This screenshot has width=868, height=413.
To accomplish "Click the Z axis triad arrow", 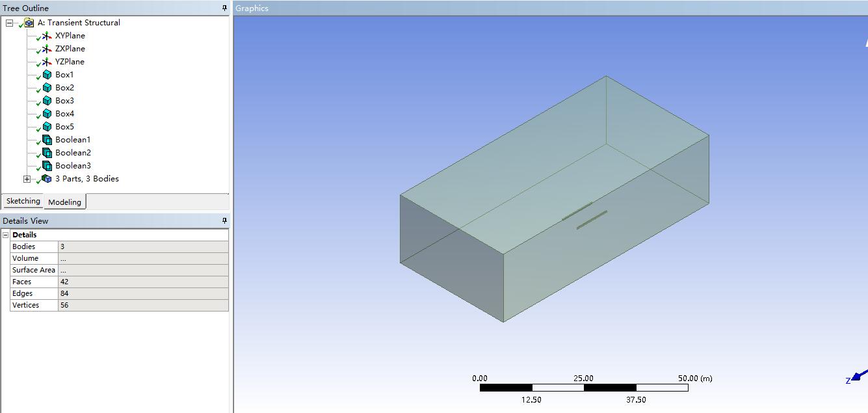I will click(x=859, y=376).
